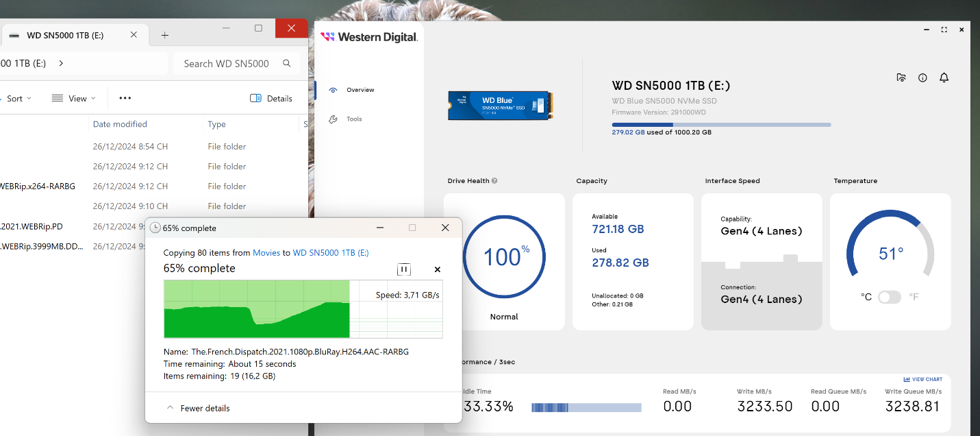Click the Read MB/s 0.00 value
The width and height of the screenshot is (980, 436).
pyautogui.click(x=677, y=407)
